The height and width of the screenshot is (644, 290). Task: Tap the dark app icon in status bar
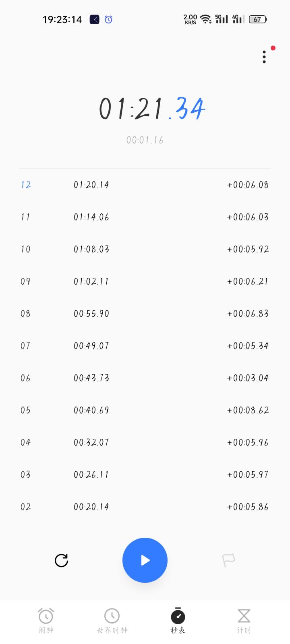pyautogui.click(x=94, y=19)
